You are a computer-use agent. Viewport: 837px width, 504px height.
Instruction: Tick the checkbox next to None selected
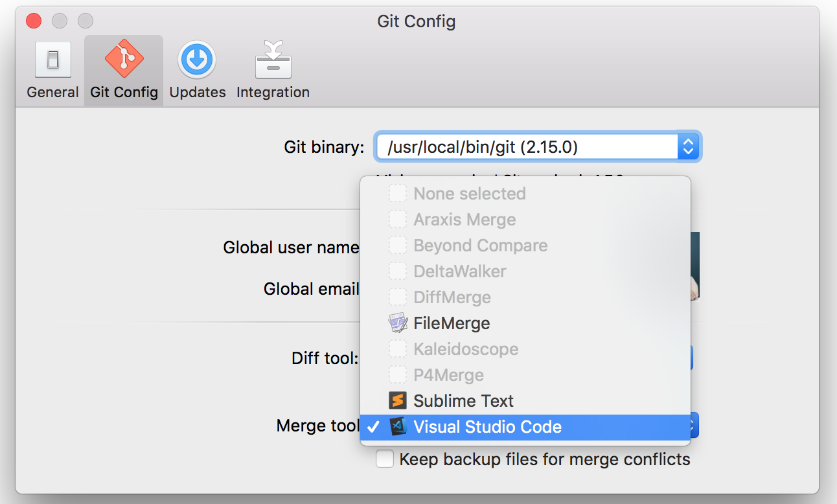[x=396, y=193]
